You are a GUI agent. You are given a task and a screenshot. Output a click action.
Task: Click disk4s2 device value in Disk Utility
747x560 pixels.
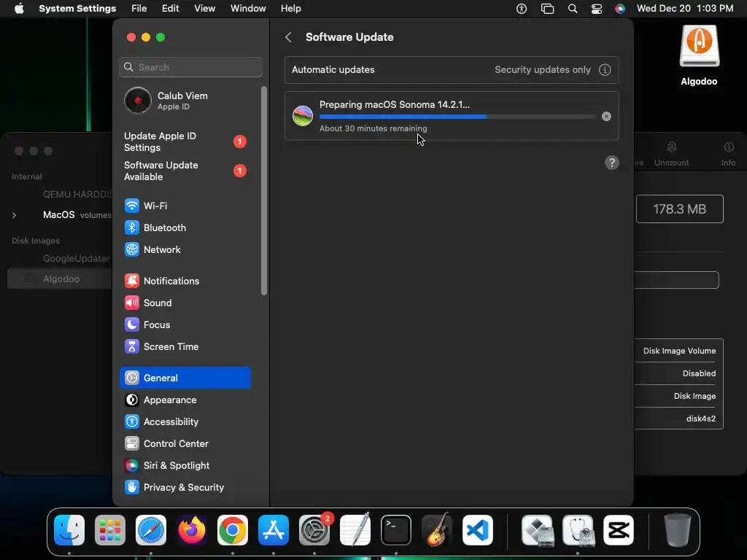tap(701, 419)
